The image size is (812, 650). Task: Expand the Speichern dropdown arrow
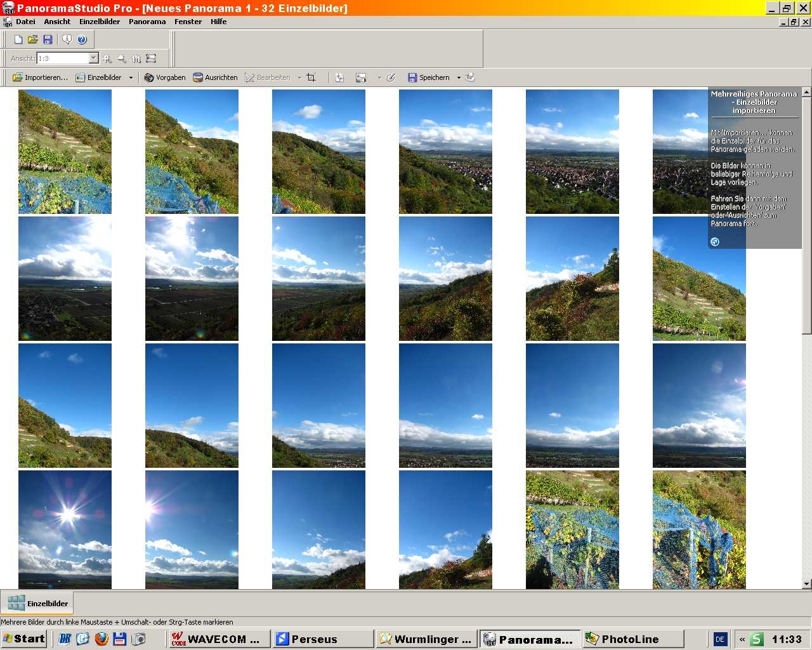[459, 78]
